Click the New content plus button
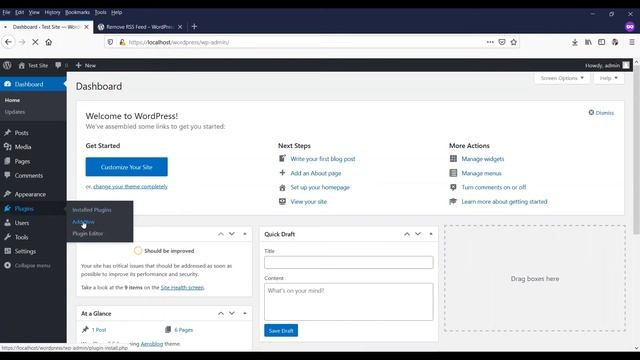640x360 pixels. (x=86, y=65)
